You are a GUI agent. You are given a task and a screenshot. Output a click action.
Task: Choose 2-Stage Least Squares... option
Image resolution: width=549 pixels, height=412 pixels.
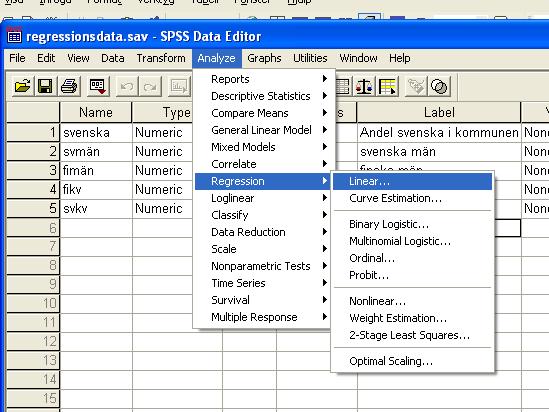[412, 335]
